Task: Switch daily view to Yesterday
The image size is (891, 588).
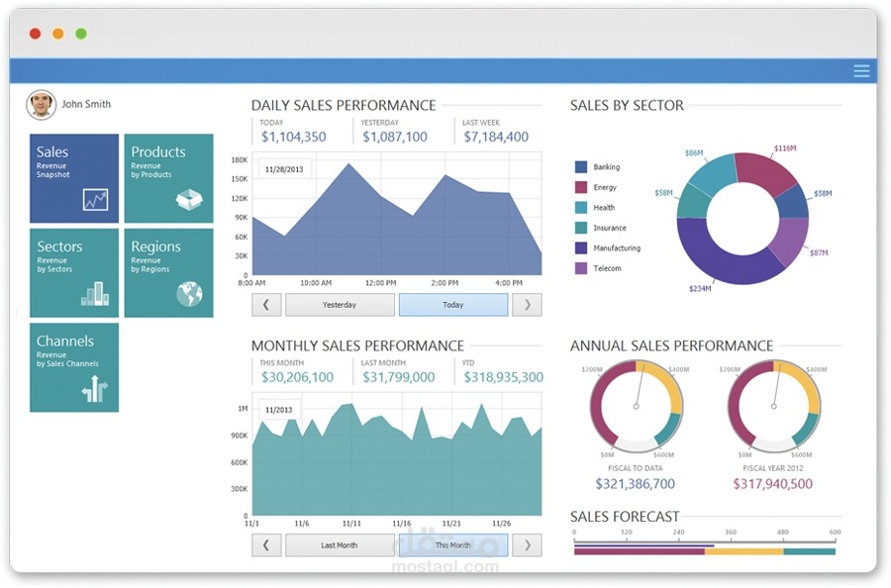Action: pyautogui.click(x=340, y=305)
